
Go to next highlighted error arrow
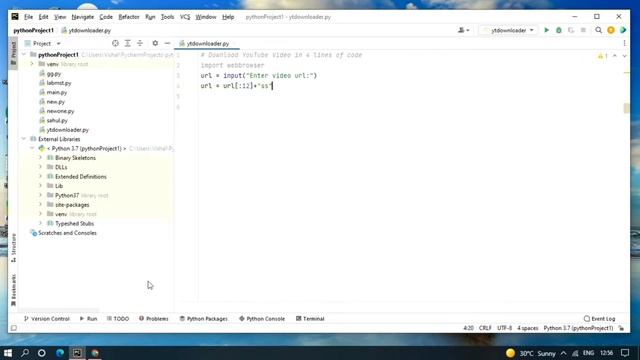(624, 56)
